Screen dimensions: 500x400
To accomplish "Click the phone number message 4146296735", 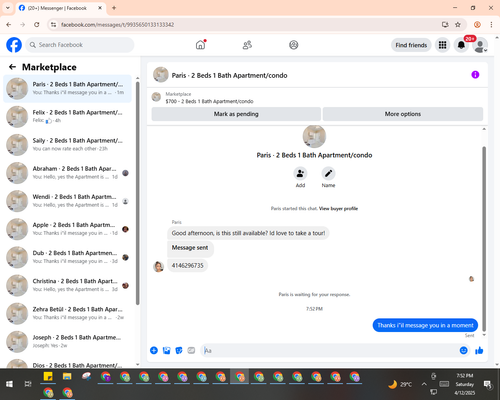I will (187, 266).
